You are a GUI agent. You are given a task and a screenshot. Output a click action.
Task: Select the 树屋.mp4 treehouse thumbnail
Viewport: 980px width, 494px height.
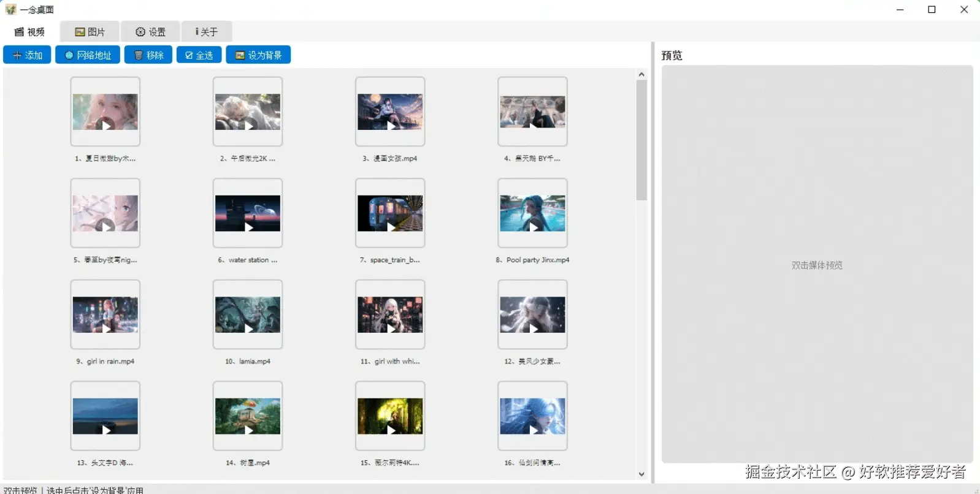pos(248,416)
